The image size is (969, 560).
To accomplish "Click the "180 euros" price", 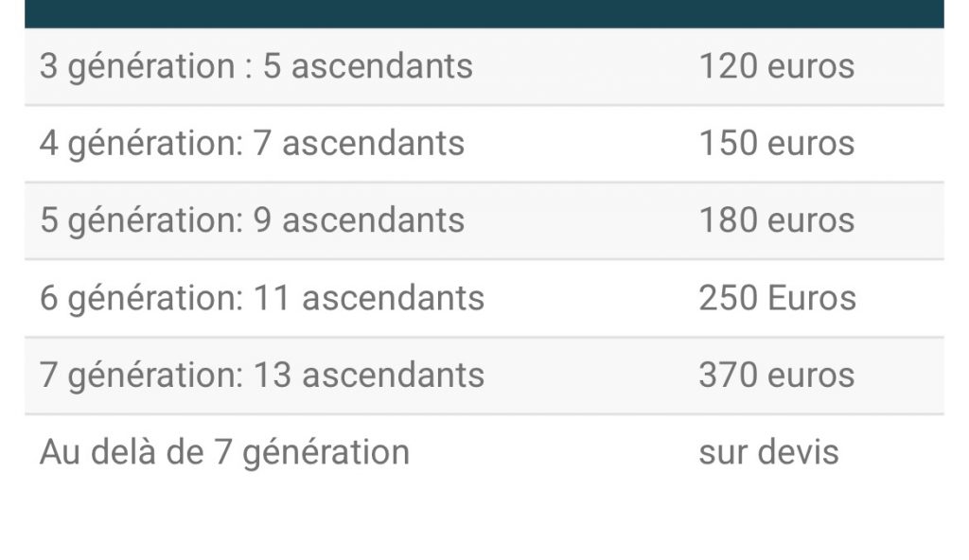I will (776, 220).
